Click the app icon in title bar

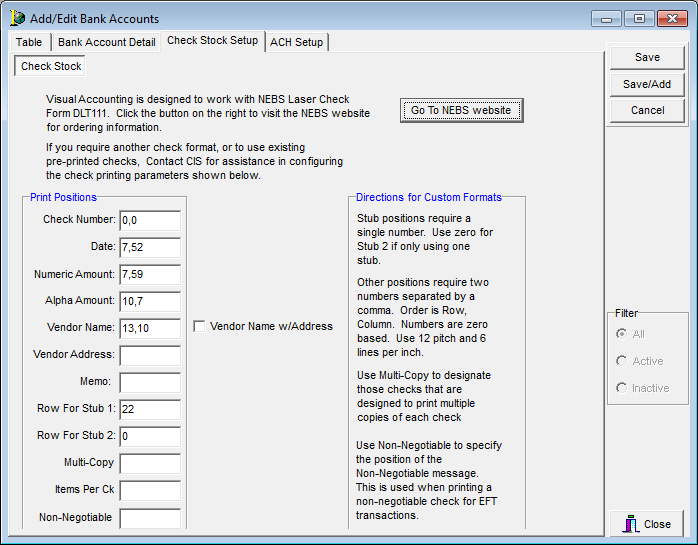(x=16, y=18)
